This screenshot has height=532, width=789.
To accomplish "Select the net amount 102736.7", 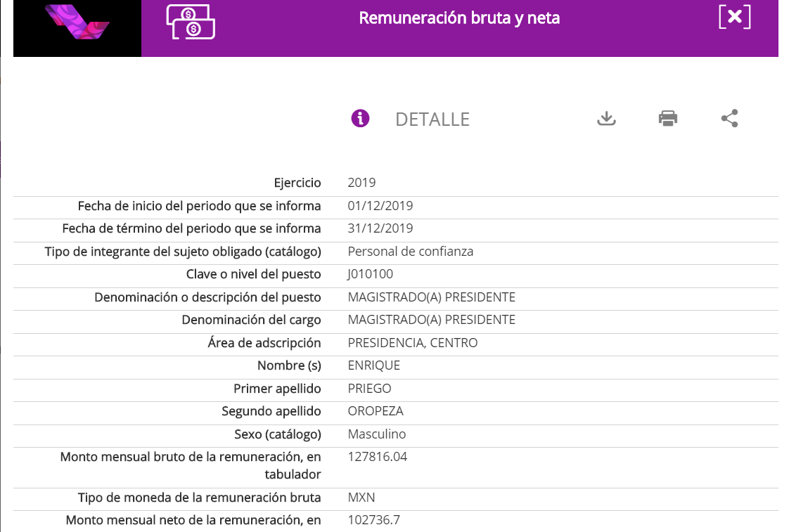I will pyautogui.click(x=373, y=520).
